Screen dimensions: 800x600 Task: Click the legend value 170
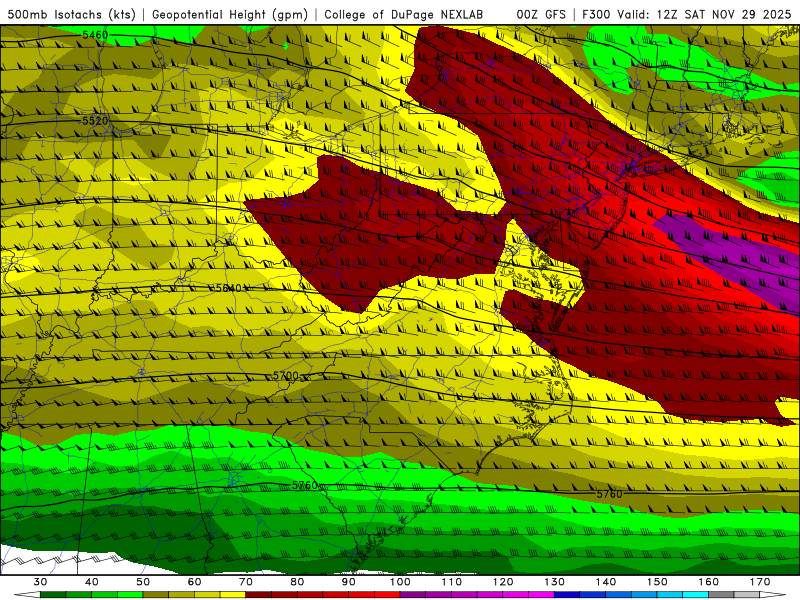[760, 582]
